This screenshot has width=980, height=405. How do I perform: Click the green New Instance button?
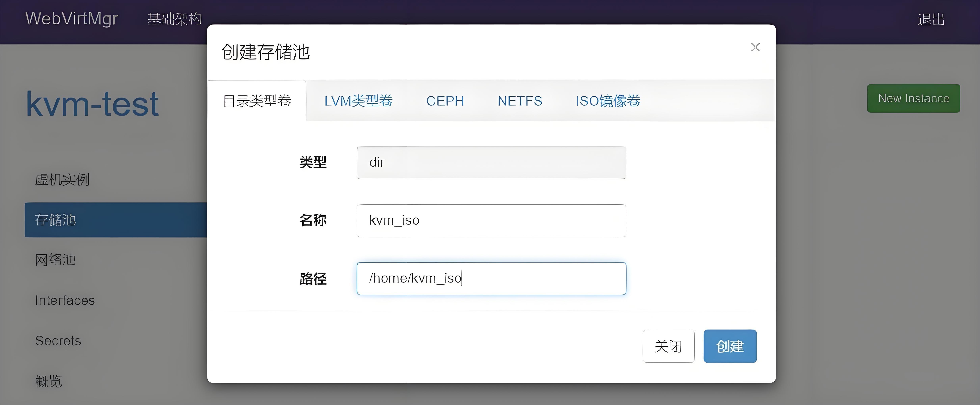tap(913, 98)
